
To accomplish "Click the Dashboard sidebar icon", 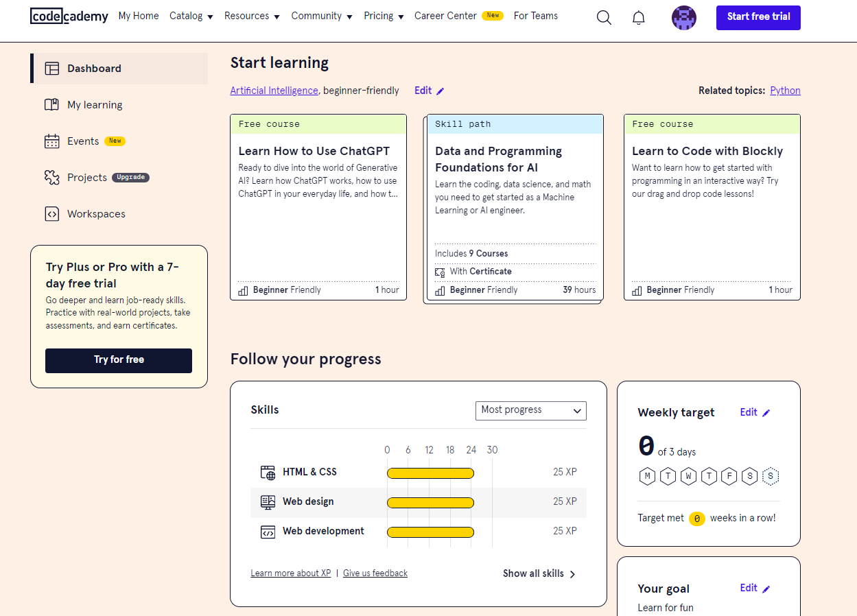I will click(x=52, y=69).
